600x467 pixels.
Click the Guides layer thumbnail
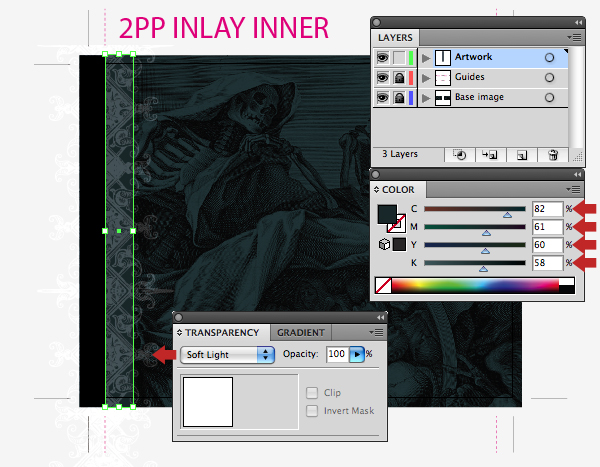click(443, 78)
